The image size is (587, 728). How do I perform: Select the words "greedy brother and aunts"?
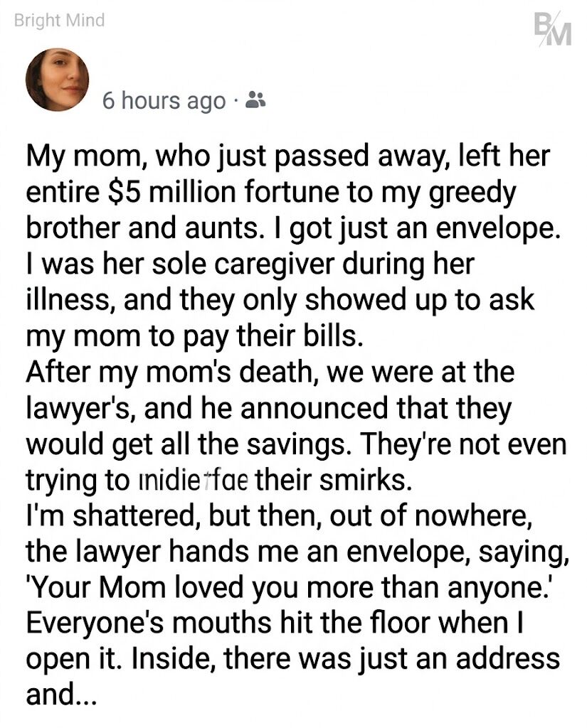[270, 210]
